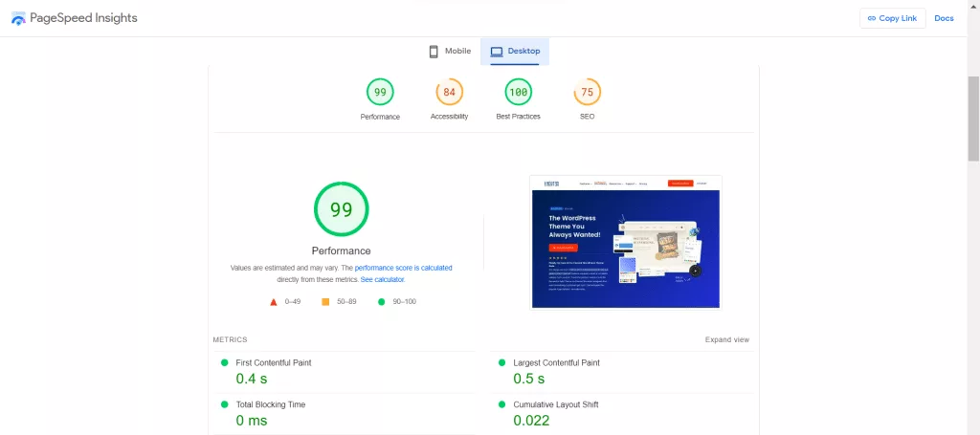Click the PageSpeed Insights title text
980x435 pixels.
coord(84,18)
